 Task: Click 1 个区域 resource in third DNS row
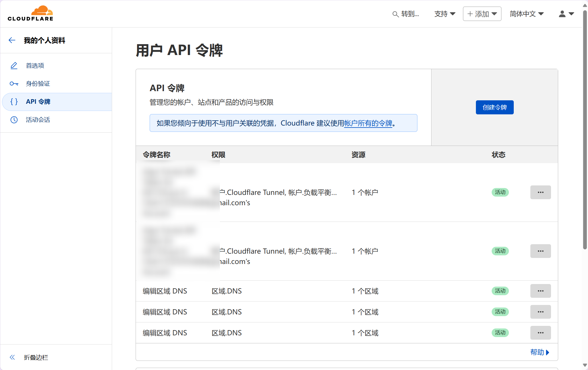coord(365,333)
